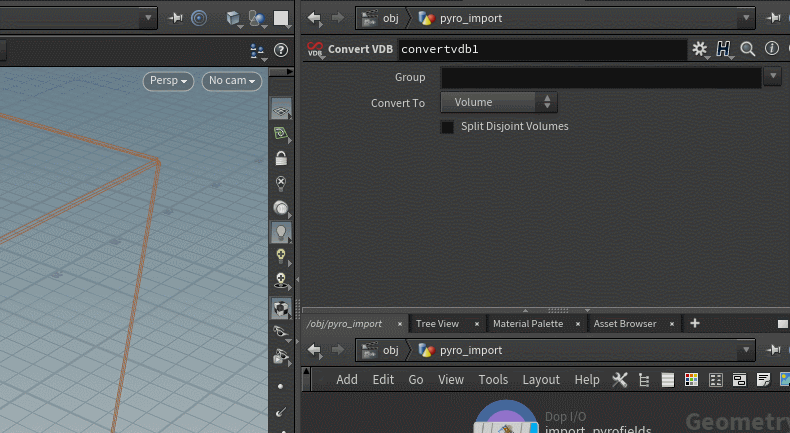Switch to the Tree View tab
The image size is (790, 433).
(437, 324)
